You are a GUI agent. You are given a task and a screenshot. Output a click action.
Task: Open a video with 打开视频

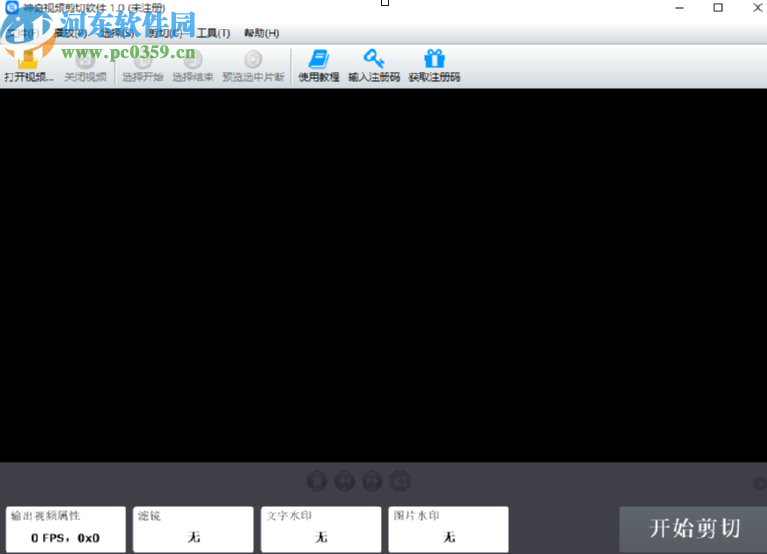[x=28, y=67]
